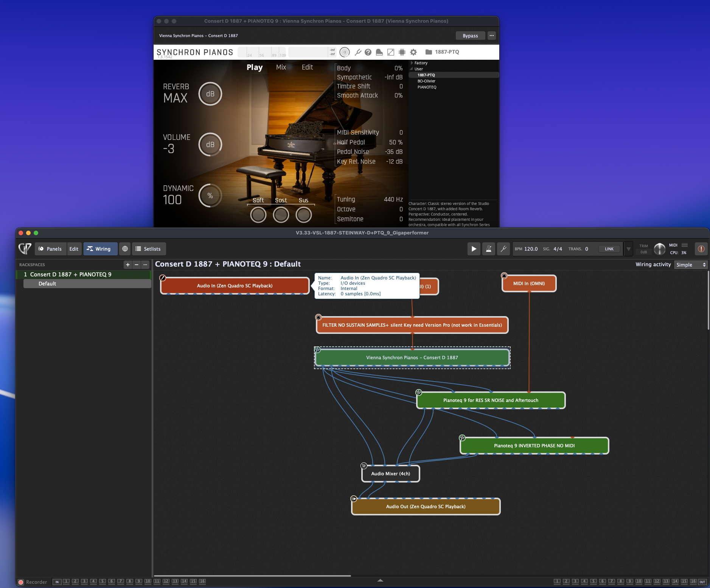Image resolution: width=710 pixels, height=588 pixels.
Task: Click the TRIM gain knob
Action: 659,249
